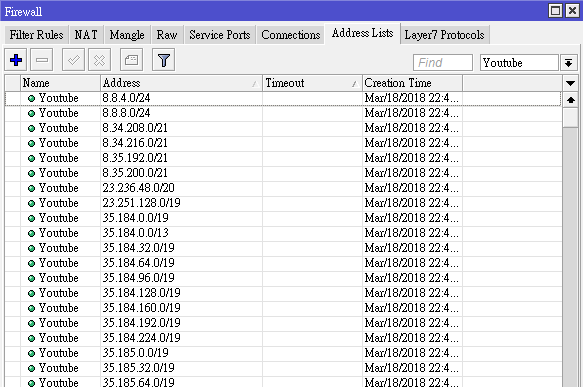Select address 35.184.224.0/19
This screenshot has width=583, height=387.
283,338
